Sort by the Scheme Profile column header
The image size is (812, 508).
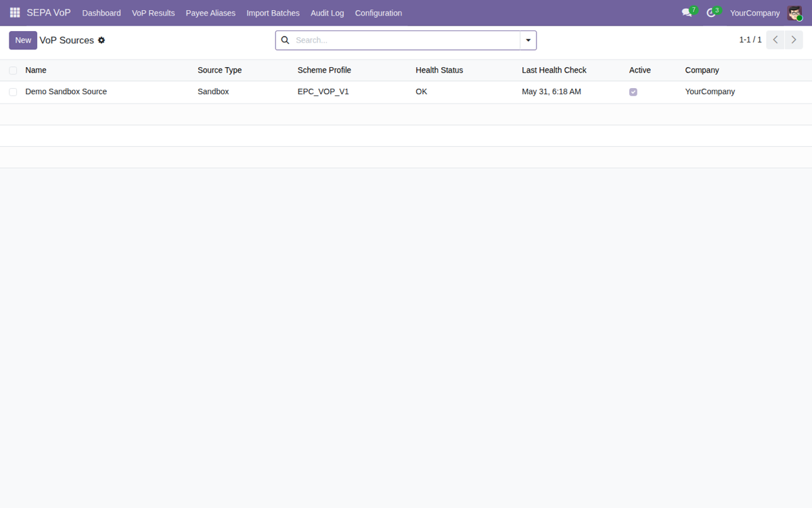point(324,70)
